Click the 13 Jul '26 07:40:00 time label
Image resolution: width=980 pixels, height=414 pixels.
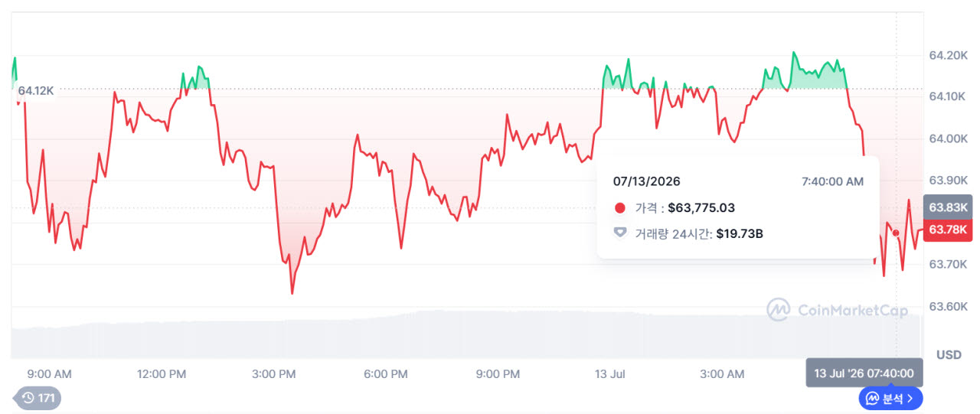coord(864,373)
